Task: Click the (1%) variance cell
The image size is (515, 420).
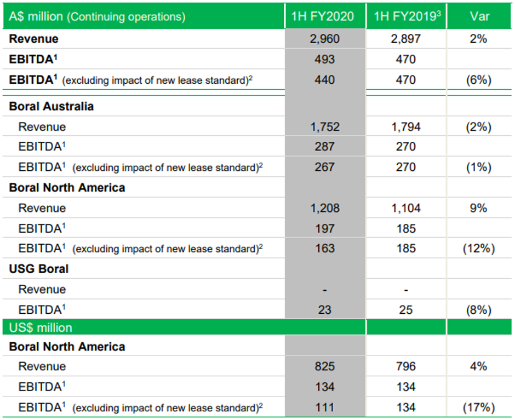Action: pyautogui.click(x=479, y=168)
